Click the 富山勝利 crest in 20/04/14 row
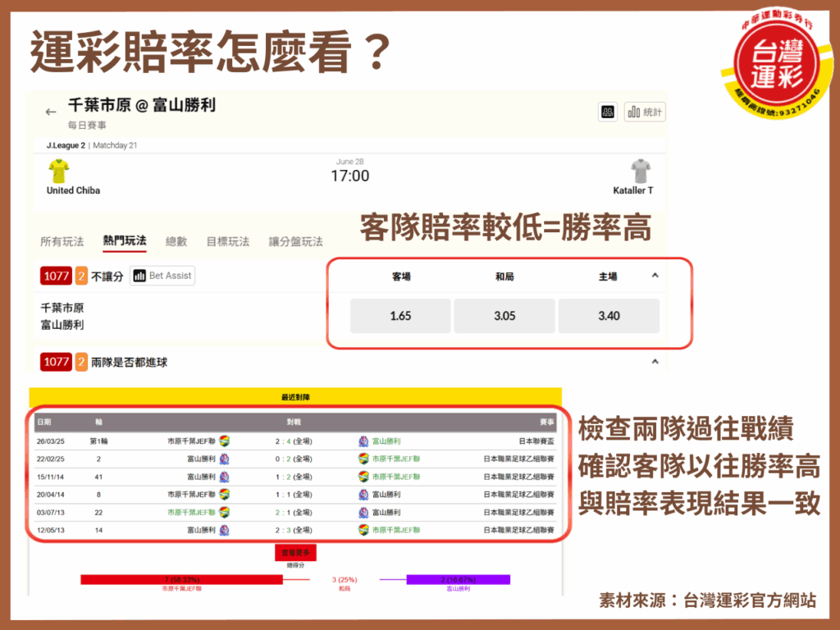Viewport: 840px width, 630px height. [x=363, y=495]
